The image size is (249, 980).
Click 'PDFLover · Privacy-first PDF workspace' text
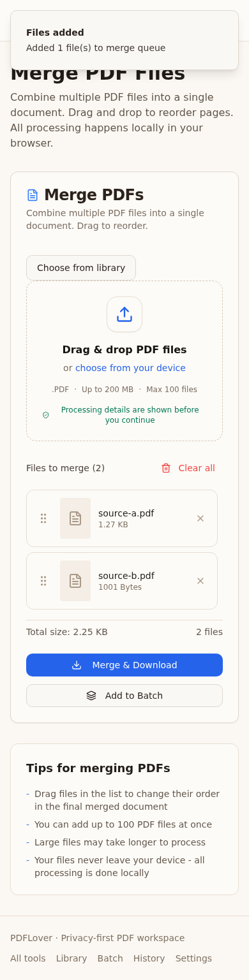tap(98, 938)
